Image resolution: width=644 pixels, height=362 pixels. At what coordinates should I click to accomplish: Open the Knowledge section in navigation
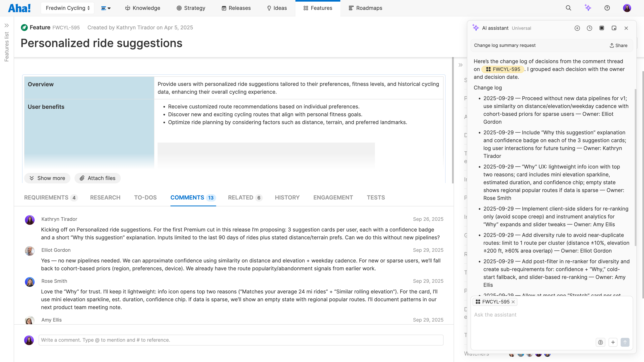coord(142,8)
